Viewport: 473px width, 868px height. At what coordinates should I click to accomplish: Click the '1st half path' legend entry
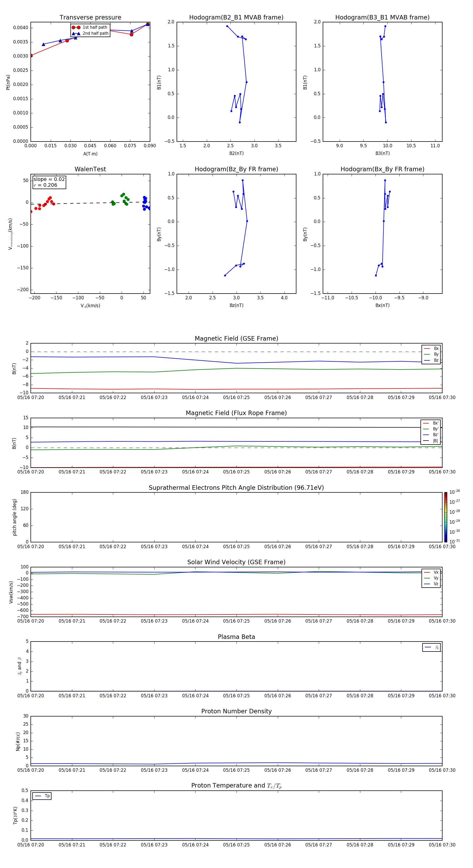pos(90,27)
